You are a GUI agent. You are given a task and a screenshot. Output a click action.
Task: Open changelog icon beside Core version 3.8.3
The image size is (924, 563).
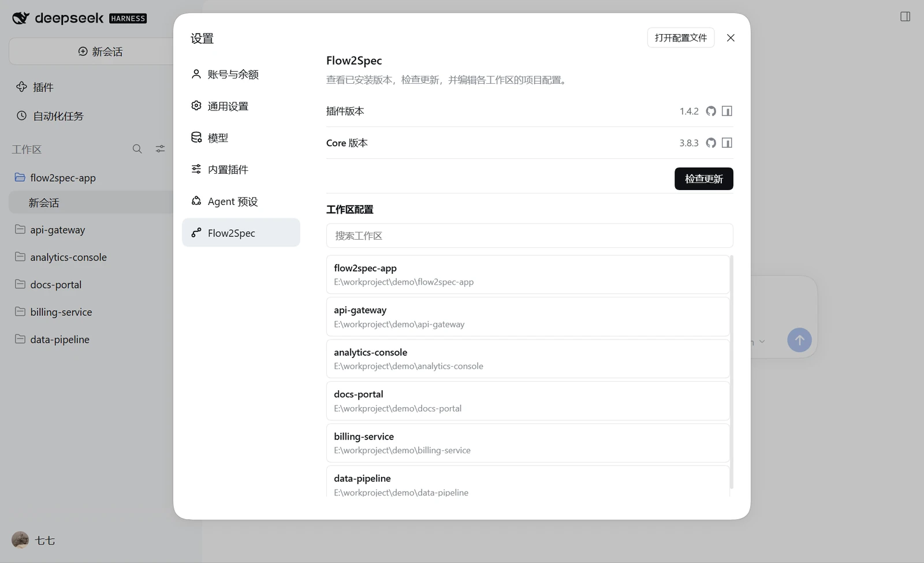727,143
